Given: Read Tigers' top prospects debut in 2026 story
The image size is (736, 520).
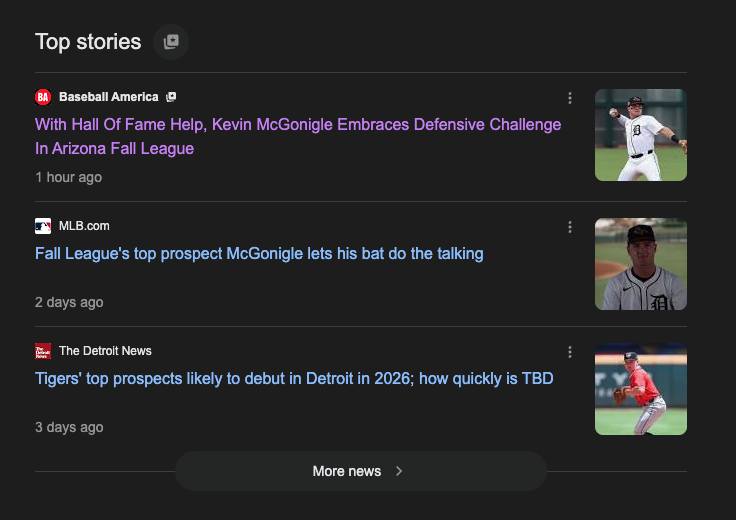Looking at the screenshot, I should (294, 379).
